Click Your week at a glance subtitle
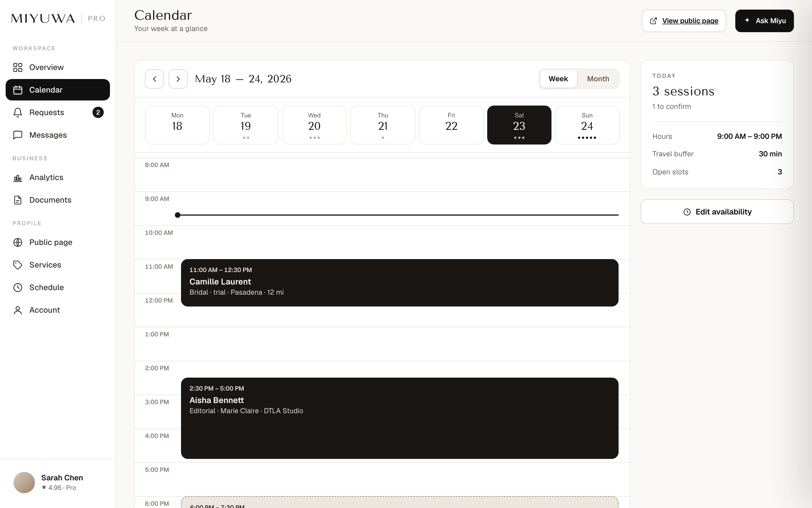 [x=171, y=29]
